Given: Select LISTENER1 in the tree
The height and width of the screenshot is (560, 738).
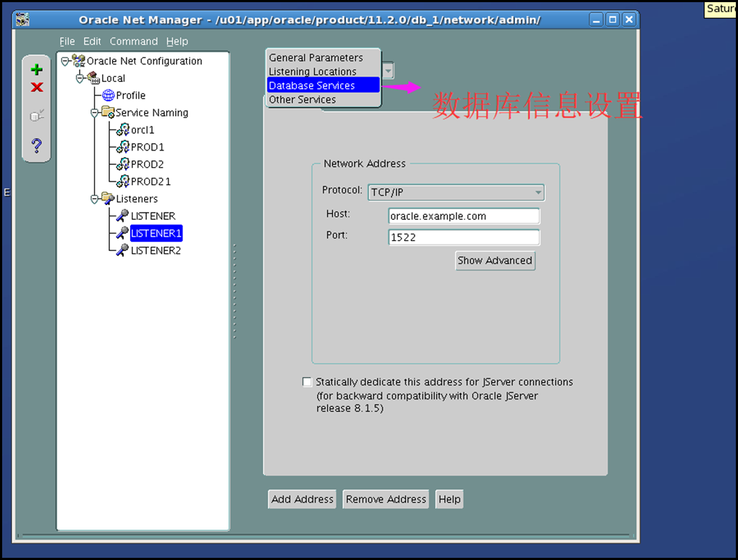Looking at the screenshot, I should click(156, 233).
